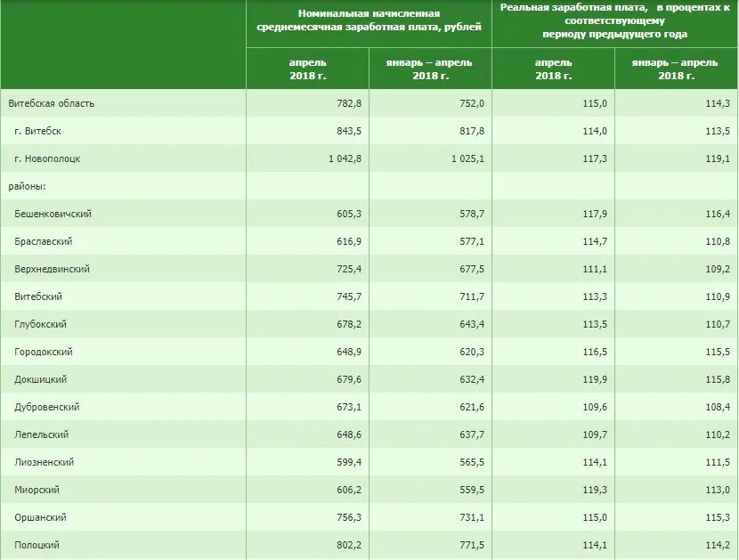
Task: Click the 802,2 value in Полоцкий row
Action: pyautogui.click(x=349, y=545)
